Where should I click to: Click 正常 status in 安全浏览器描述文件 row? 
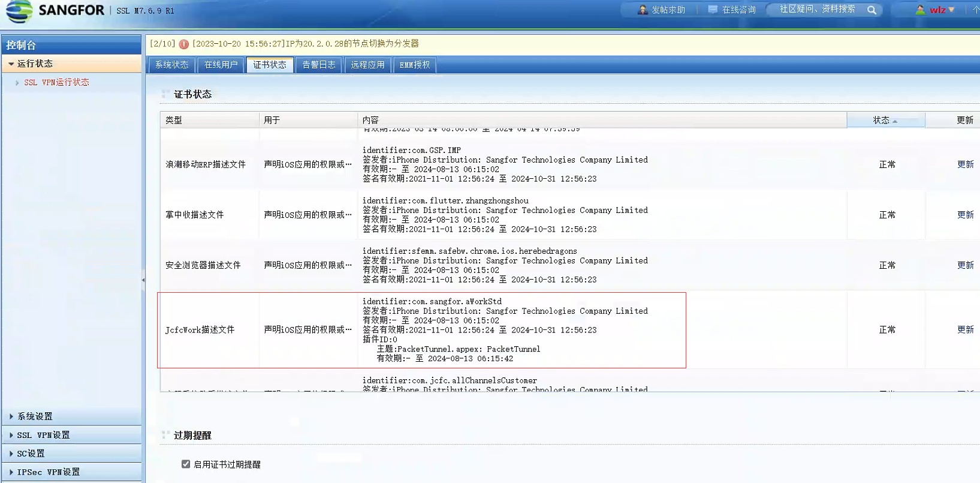coord(887,265)
